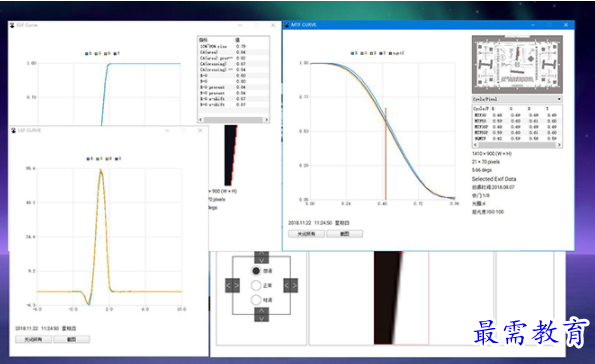Click the top 'v' down arrow above radio buttons
The height and width of the screenshot is (364, 595).
click(x=261, y=260)
